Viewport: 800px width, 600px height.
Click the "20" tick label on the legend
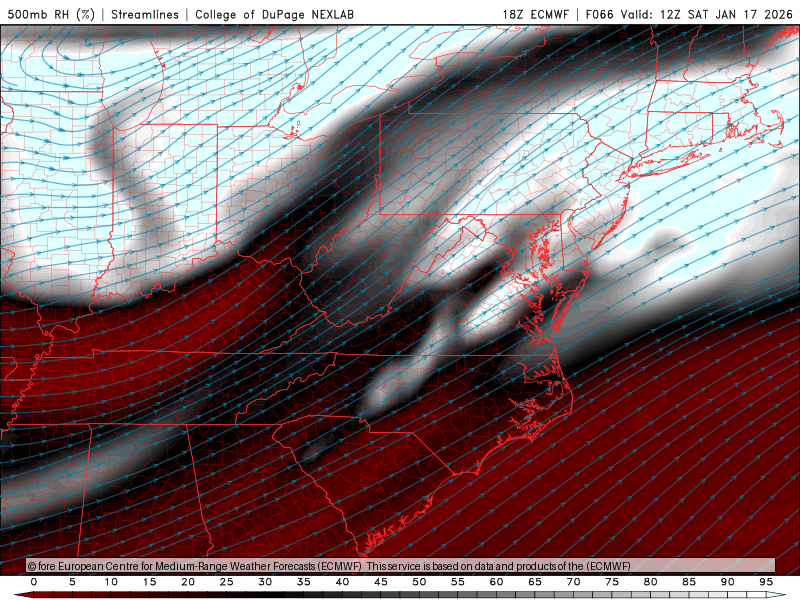(188, 582)
